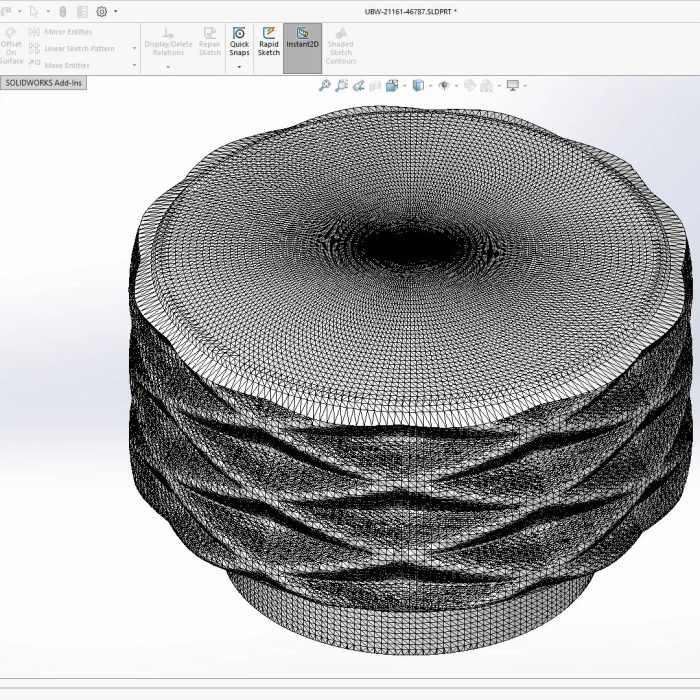This screenshot has height=700, width=700.
Task: Click the Select cursor tool icon
Action: click(34, 12)
